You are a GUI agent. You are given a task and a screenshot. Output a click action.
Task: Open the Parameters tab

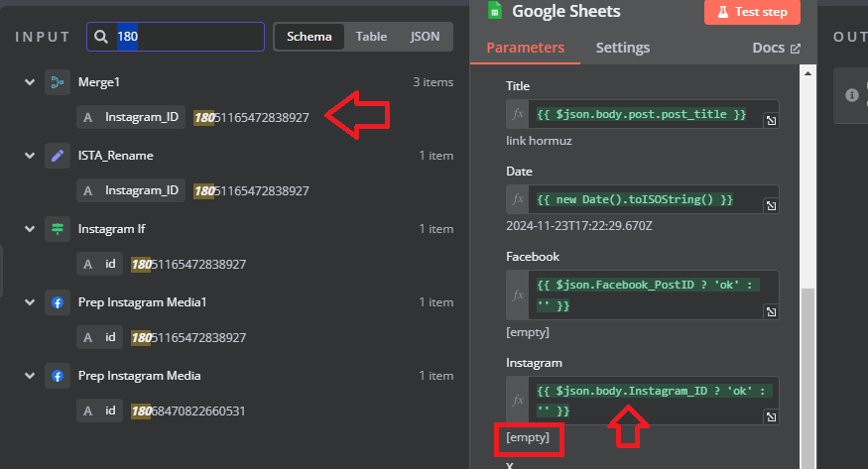click(x=526, y=49)
